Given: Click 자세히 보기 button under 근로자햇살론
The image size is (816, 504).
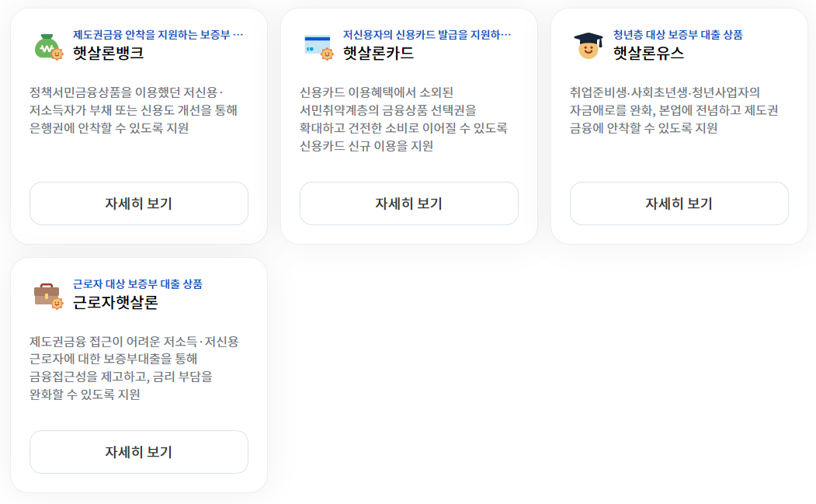Looking at the screenshot, I should click(138, 451).
